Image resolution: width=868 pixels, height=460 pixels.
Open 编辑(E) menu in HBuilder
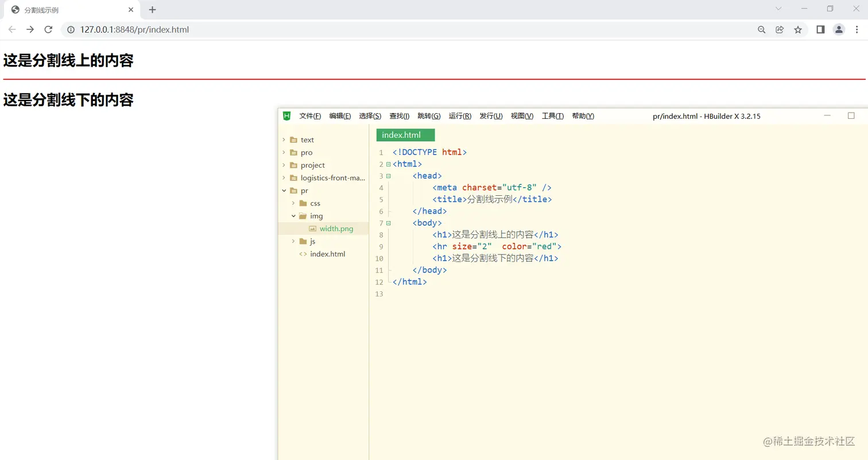coord(340,116)
